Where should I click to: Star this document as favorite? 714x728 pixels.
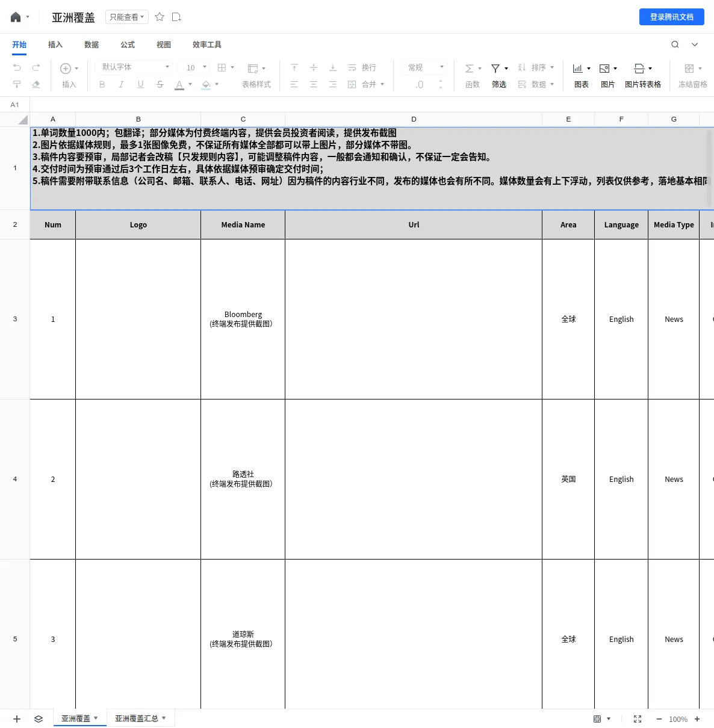point(160,17)
